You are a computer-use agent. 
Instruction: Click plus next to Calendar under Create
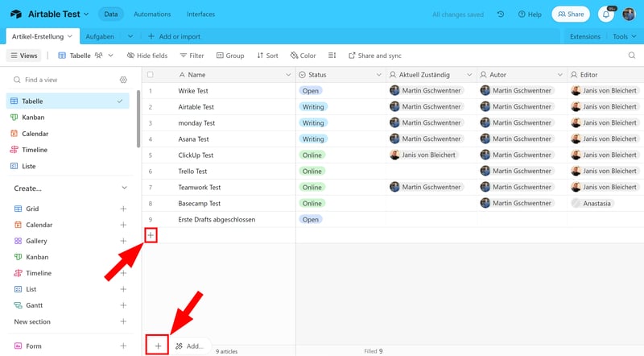click(x=123, y=225)
